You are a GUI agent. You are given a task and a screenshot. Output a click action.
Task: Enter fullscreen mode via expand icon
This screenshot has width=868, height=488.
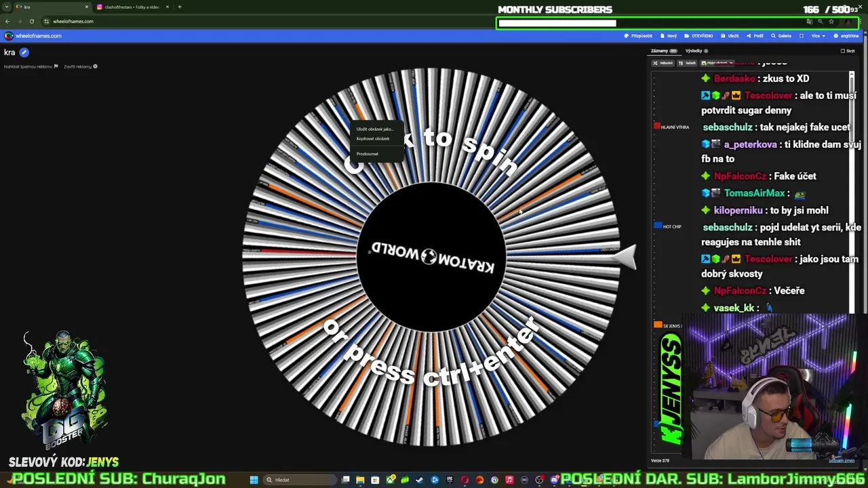point(802,36)
